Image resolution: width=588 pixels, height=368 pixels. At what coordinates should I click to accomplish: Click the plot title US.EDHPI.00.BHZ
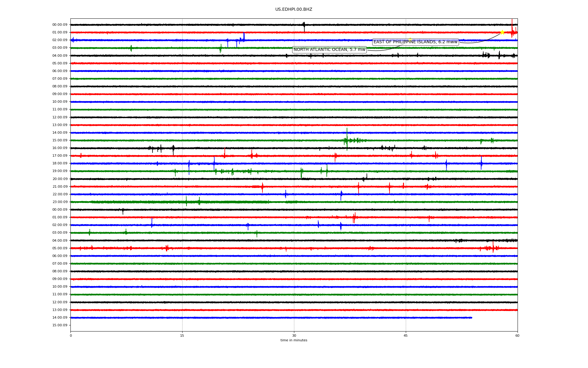point(294,10)
